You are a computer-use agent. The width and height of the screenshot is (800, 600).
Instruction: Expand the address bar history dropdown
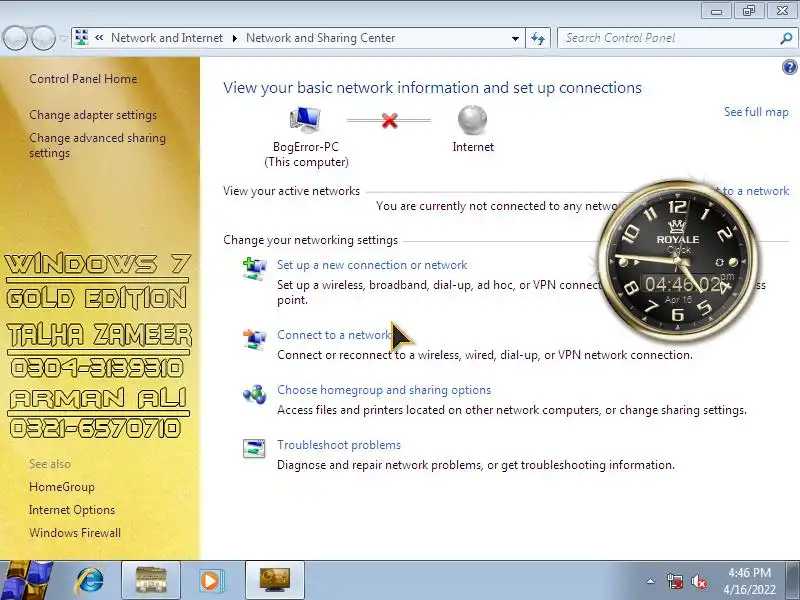click(x=515, y=38)
